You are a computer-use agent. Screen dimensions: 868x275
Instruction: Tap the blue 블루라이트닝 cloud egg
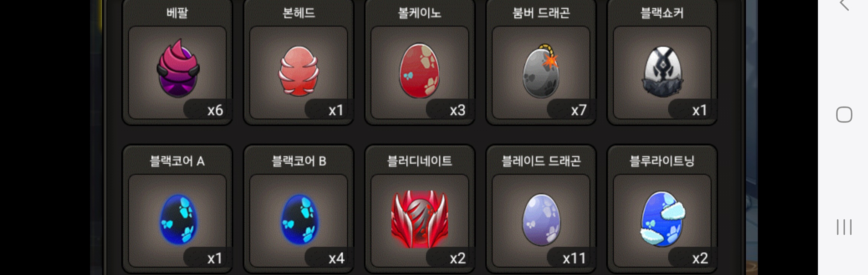(662, 219)
